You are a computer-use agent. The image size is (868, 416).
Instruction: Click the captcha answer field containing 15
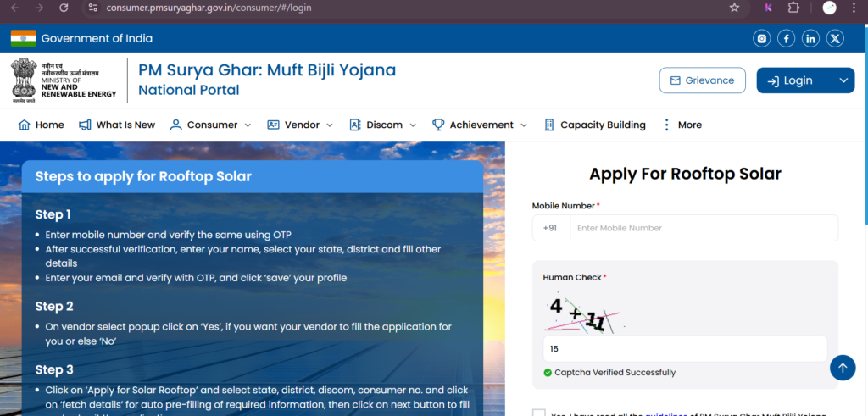click(x=685, y=349)
